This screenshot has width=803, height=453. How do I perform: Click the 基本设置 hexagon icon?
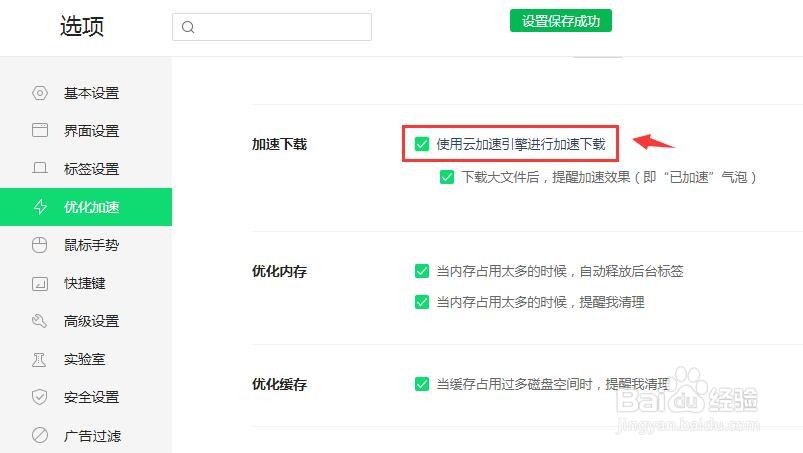(39, 93)
